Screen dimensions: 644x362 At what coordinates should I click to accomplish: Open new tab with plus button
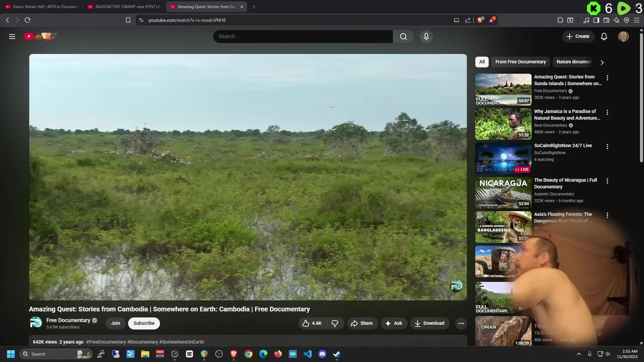pyautogui.click(x=254, y=7)
